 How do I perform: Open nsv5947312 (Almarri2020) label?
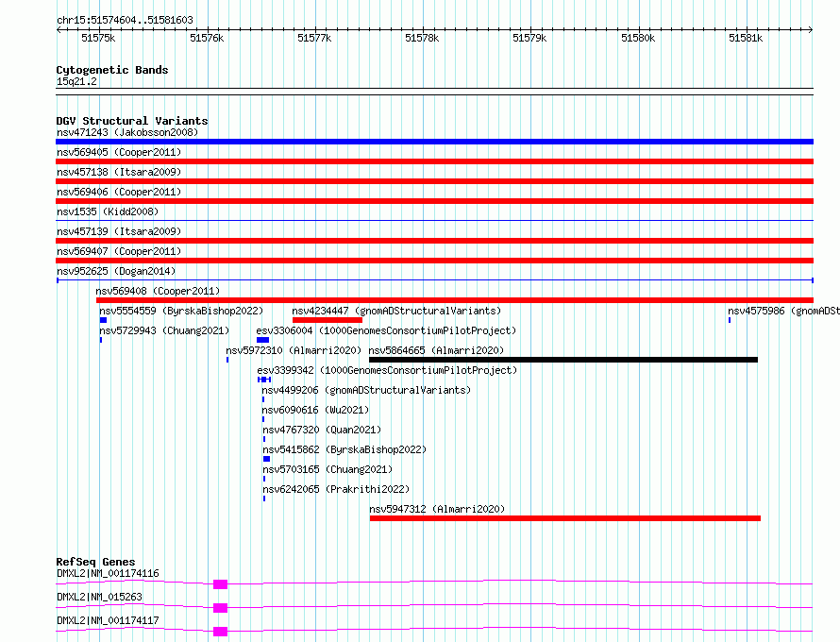pos(437,509)
